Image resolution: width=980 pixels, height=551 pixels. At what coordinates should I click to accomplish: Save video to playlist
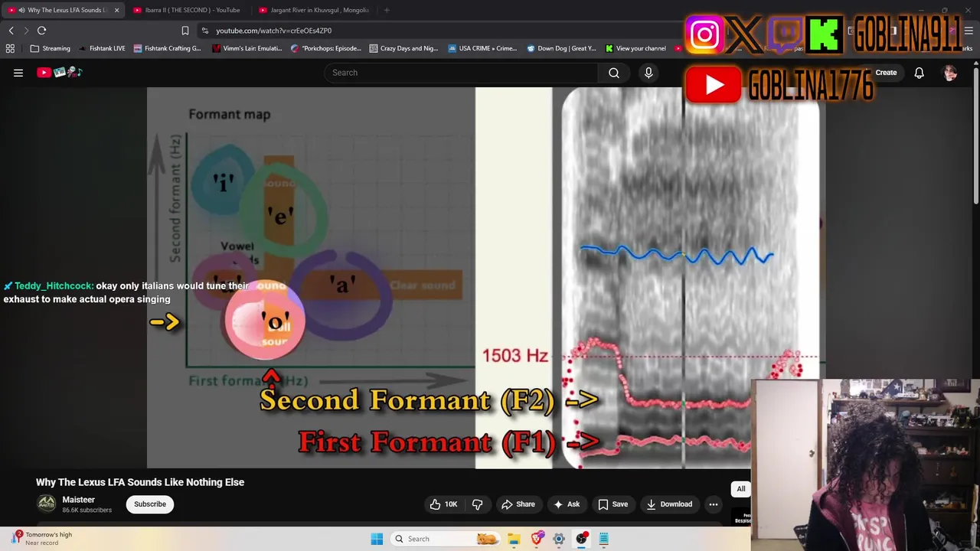[x=612, y=504]
